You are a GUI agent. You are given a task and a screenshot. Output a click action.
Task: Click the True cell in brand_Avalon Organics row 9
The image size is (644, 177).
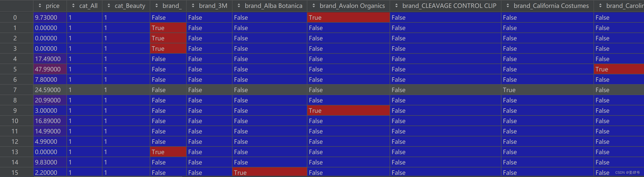[348, 110]
